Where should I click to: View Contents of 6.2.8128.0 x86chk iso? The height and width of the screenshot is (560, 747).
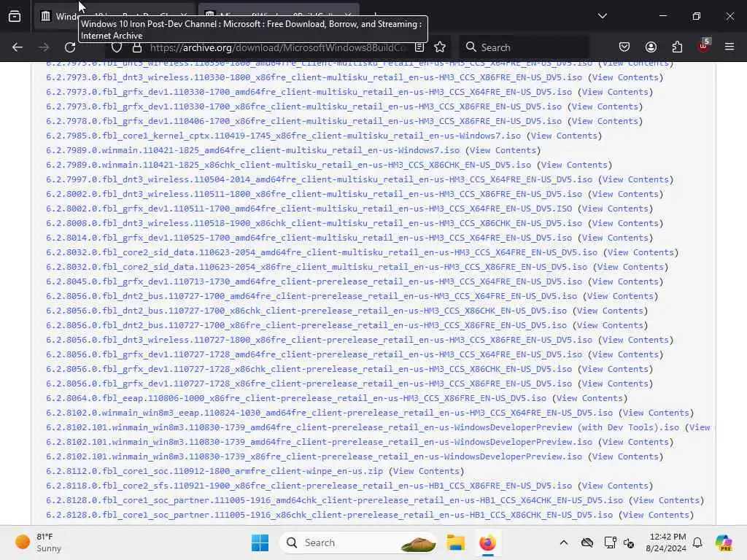tap(656, 515)
